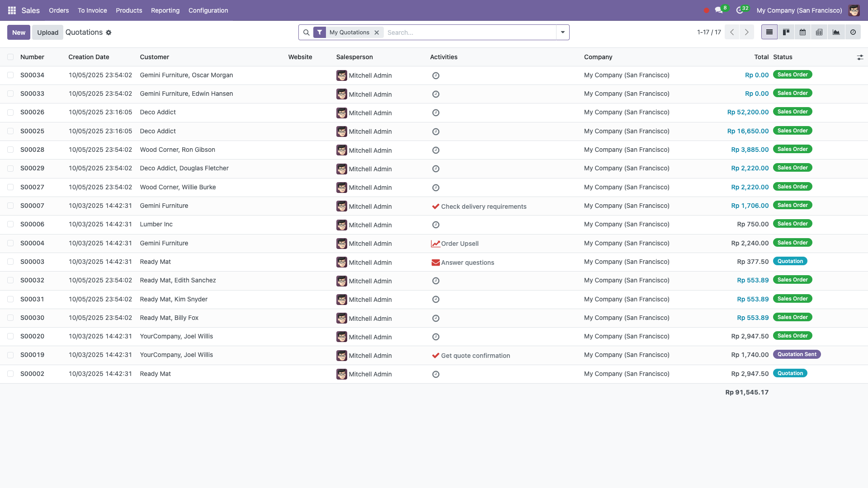
Task: Expand the search options dropdown arrow
Action: pyautogui.click(x=562, y=32)
